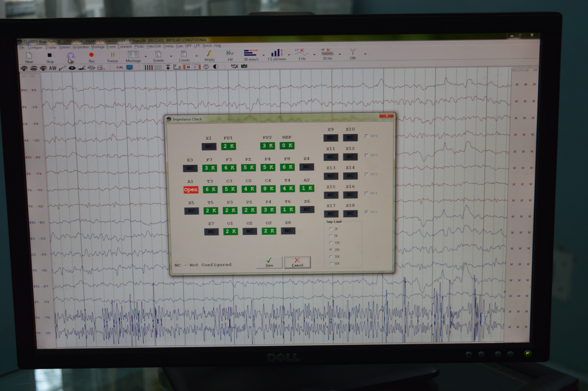588x391 pixels.
Task: Click the C4 8 K impedance box
Action: click(x=268, y=189)
